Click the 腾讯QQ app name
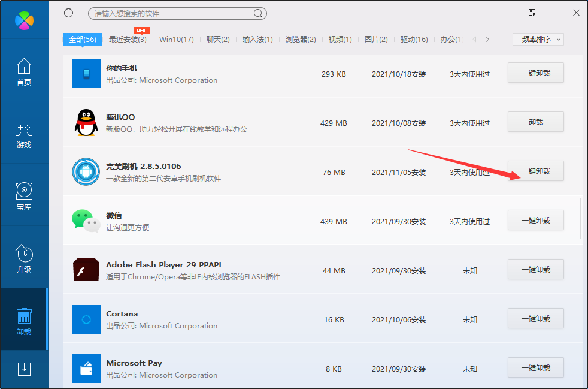This screenshot has height=389, width=588. tap(120, 117)
